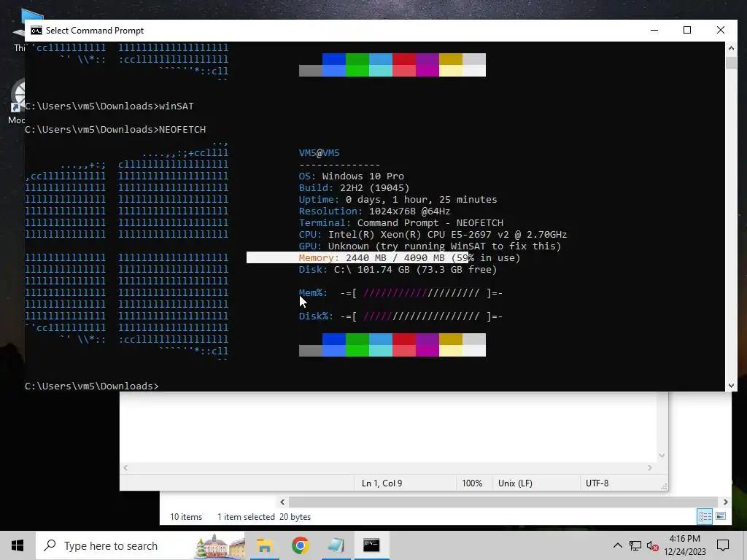The height and width of the screenshot is (560, 747).
Task: Click the '100%' zoom indicator in Notepad
Action: [472, 483]
